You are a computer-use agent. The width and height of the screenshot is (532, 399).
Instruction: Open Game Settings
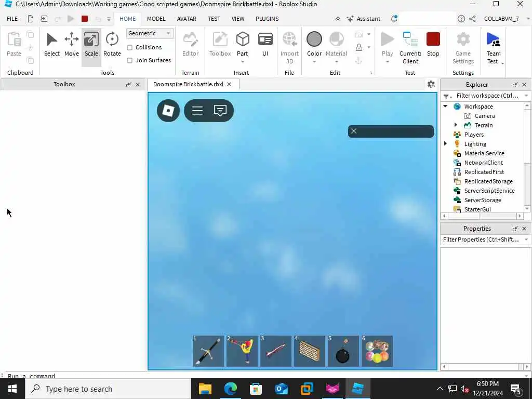pos(463,48)
